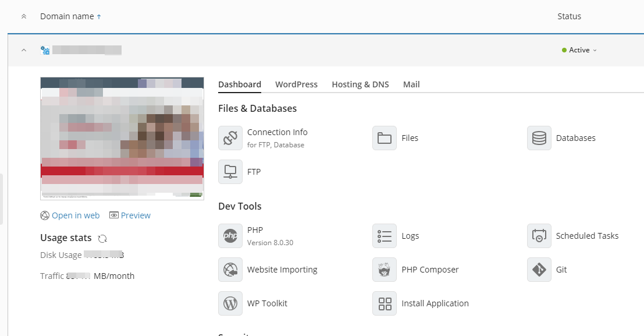Image resolution: width=644 pixels, height=336 pixels.
Task: Click the Preview link
Action: (136, 215)
